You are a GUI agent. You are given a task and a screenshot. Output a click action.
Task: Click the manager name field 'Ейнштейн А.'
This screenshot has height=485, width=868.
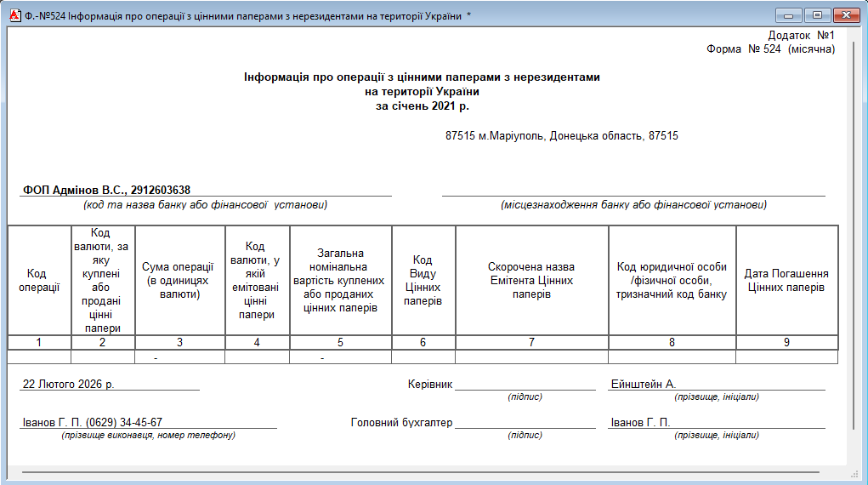(643, 385)
